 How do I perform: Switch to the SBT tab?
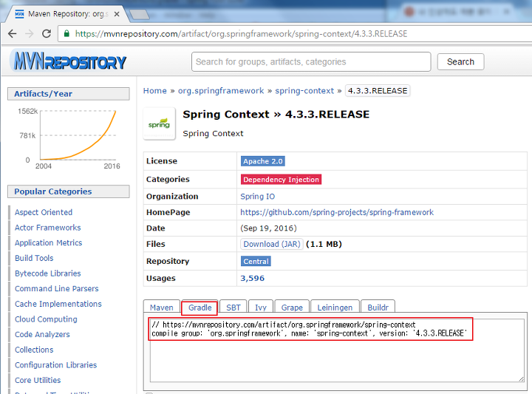[x=233, y=307]
